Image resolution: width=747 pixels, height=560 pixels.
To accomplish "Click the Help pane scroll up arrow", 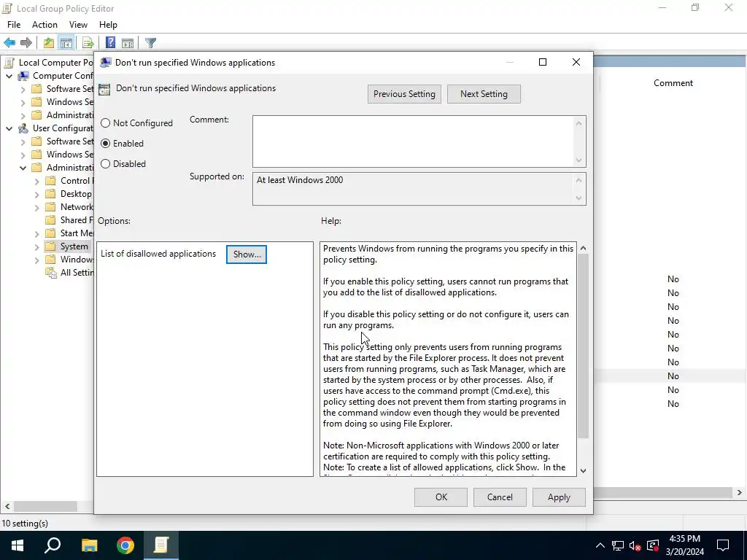I will point(583,248).
